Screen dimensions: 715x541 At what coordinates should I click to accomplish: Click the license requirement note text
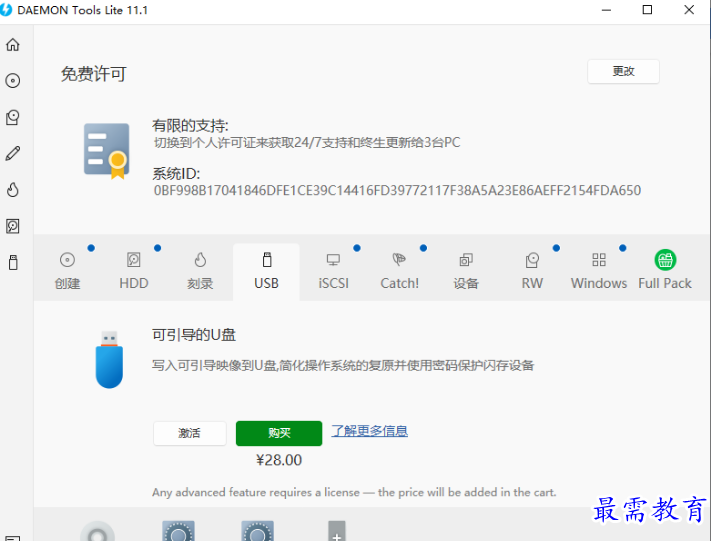point(354,493)
